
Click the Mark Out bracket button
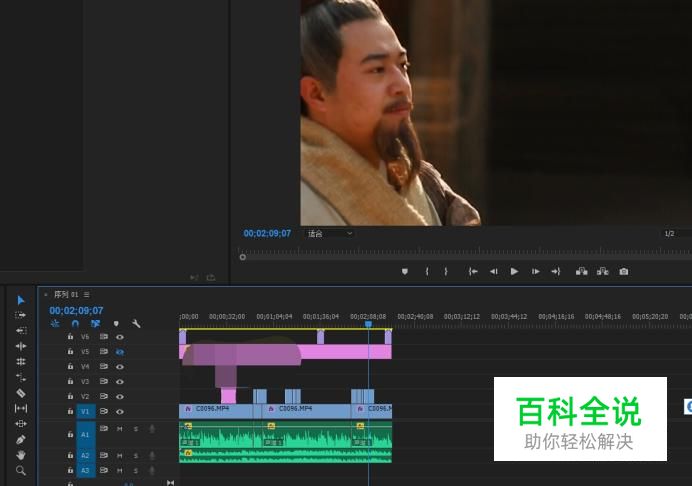click(x=446, y=271)
